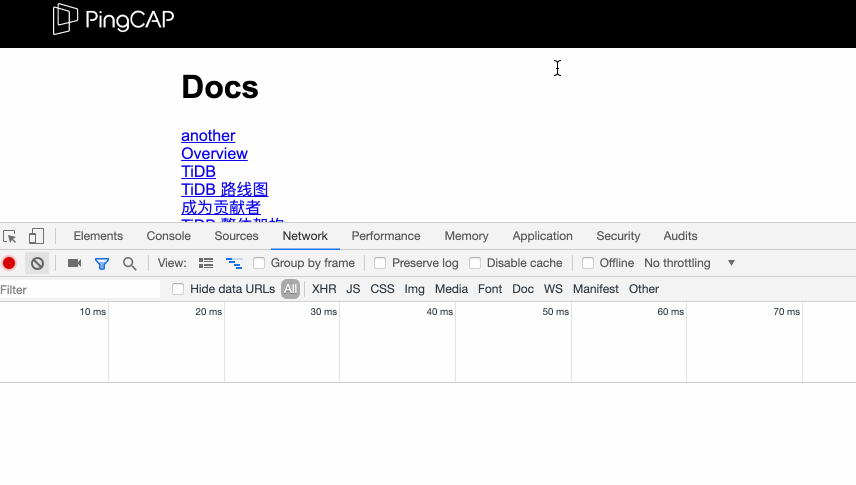Open search with the magnifier icon

129,263
